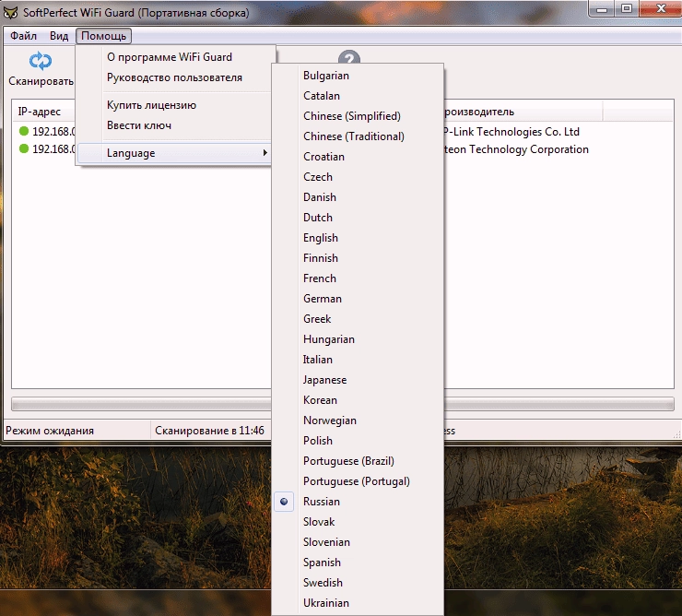Maximize the WiFi Guard window
Image resolution: width=682 pixels, height=616 pixels.
pos(627,8)
